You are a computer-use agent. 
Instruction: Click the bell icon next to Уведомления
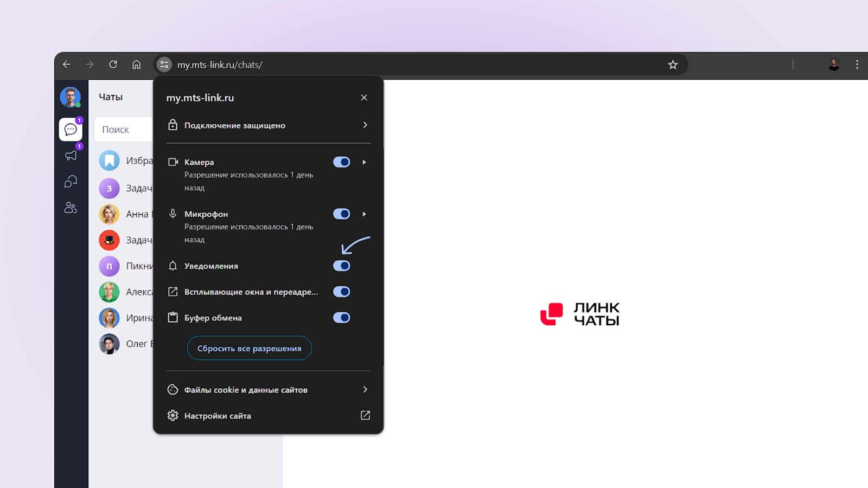[x=173, y=266]
